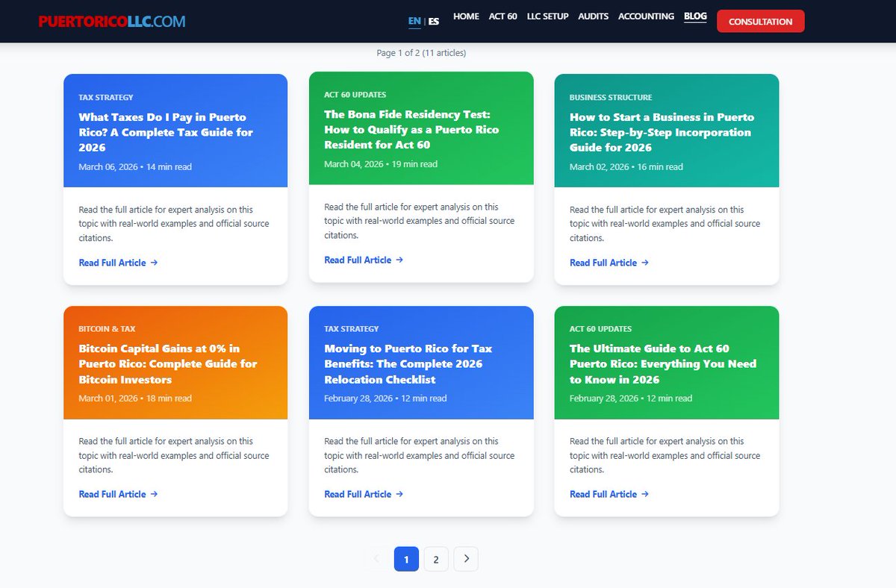Open the AUDITS menu item

pyautogui.click(x=594, y=16)
